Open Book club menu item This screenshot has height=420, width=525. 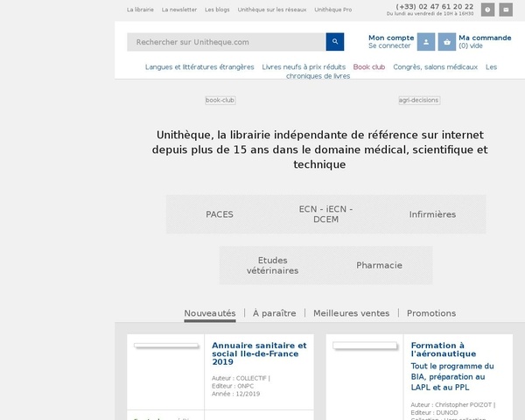[369, 67]
